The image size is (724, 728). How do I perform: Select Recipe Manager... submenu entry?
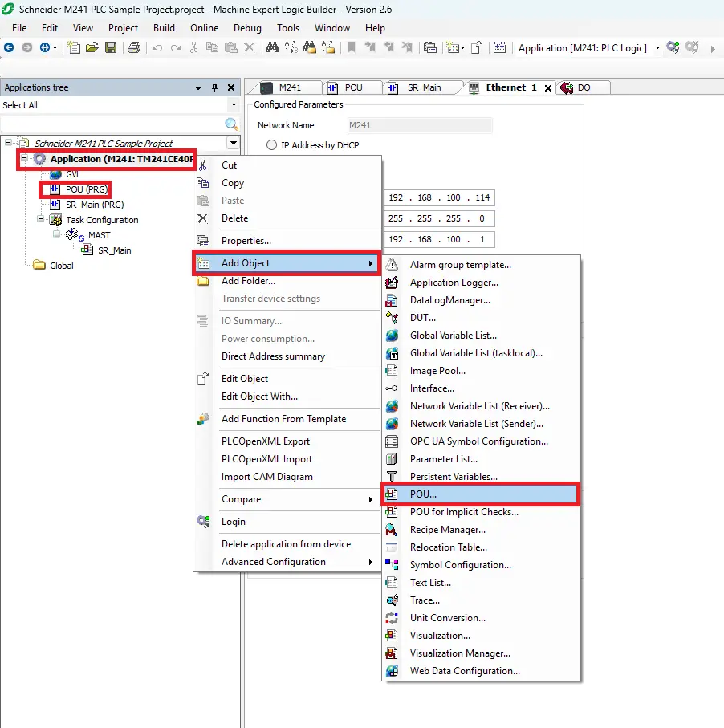pos(481,529)
